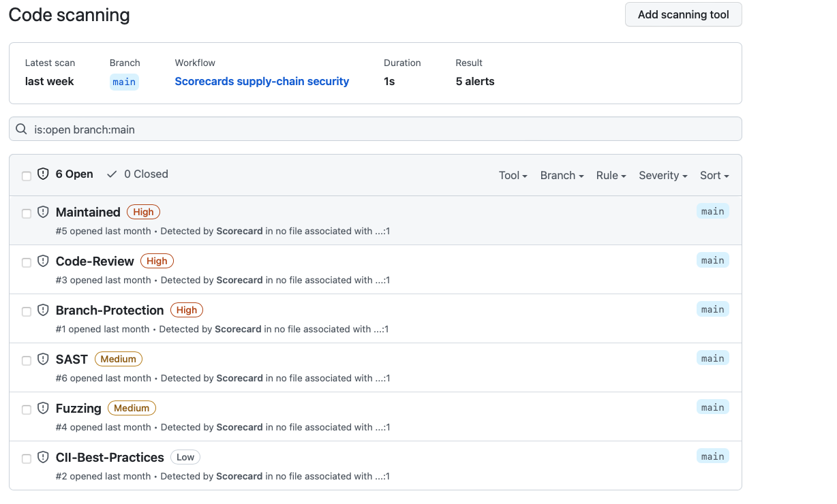
Task: Show the 0 Closed alerts tab
Action: click(x=138, y=174)
